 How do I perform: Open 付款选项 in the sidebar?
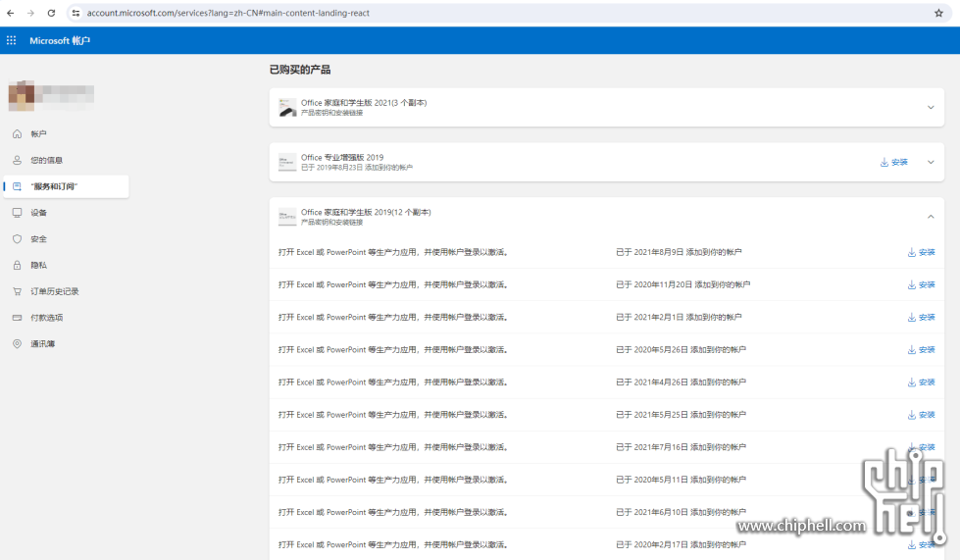pyautogui.click(x=46, y=318)
